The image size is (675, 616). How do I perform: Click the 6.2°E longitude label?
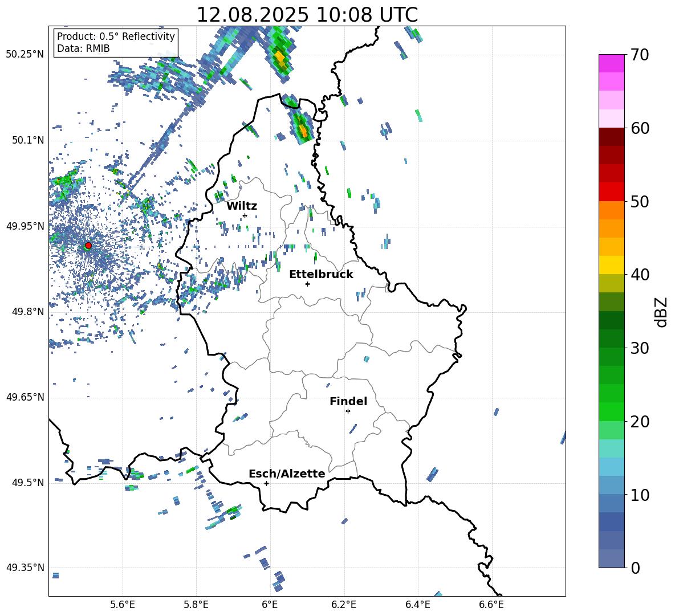click(x=344, y=605)
